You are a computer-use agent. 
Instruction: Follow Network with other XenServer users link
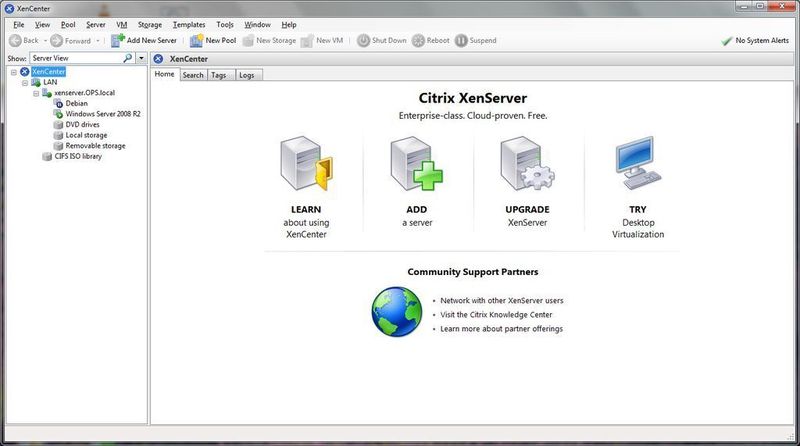(502, 301)
